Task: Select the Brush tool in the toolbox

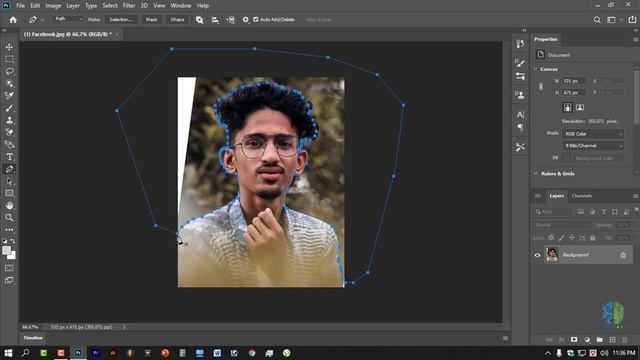Action: (x=9, y=108)
